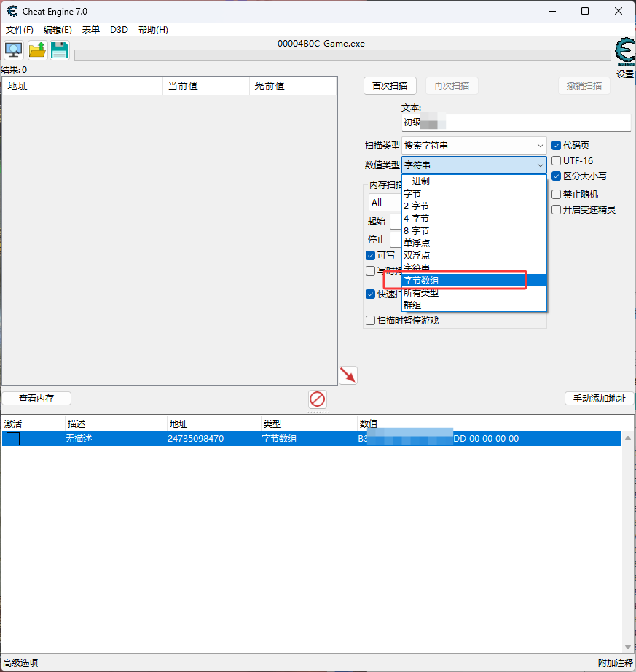Open 附加注释 in the status bar
Screen dimensions: 636x672
pyautogui.click(x=615, y=663)
